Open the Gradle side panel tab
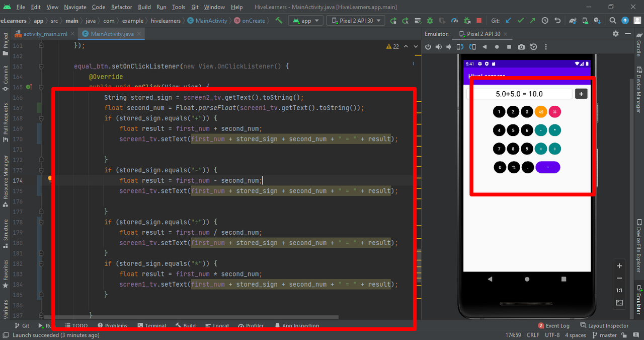Viewport: 644px width, 340px height. coord(638,45)
